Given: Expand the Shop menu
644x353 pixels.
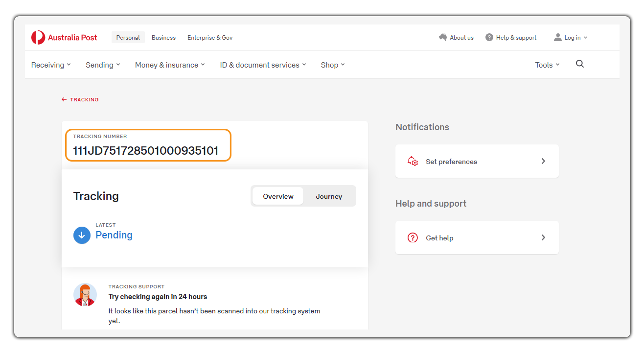Looking at the screenshot, I should tap(333, 65).
